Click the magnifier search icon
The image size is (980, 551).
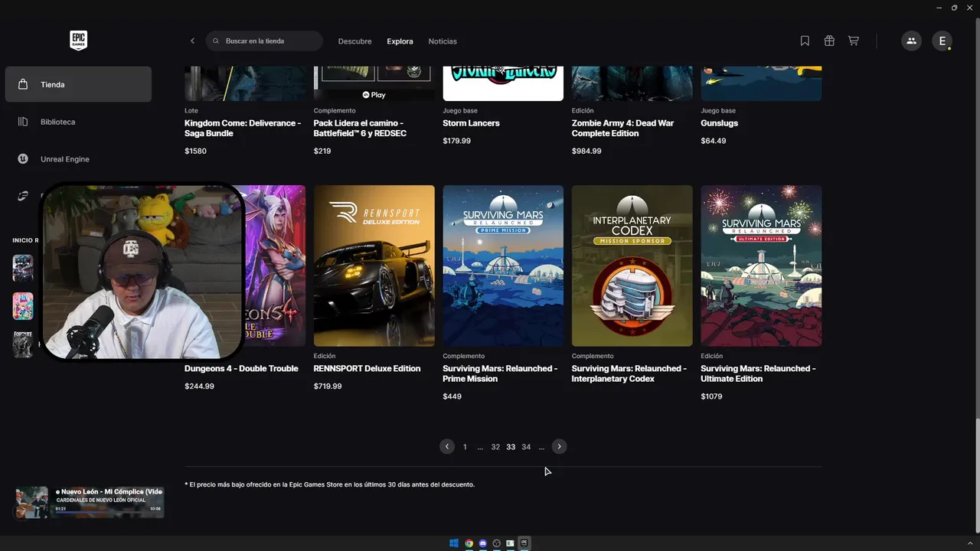click(x=216, y=41)
